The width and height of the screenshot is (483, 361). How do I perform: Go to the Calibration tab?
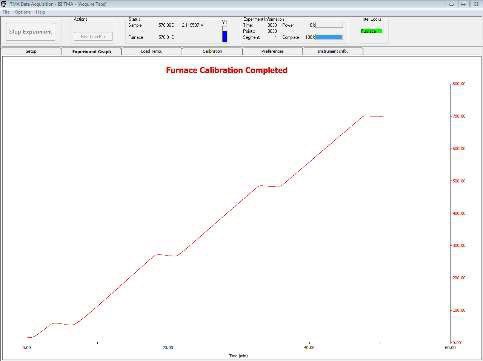[x=212, y=51]
